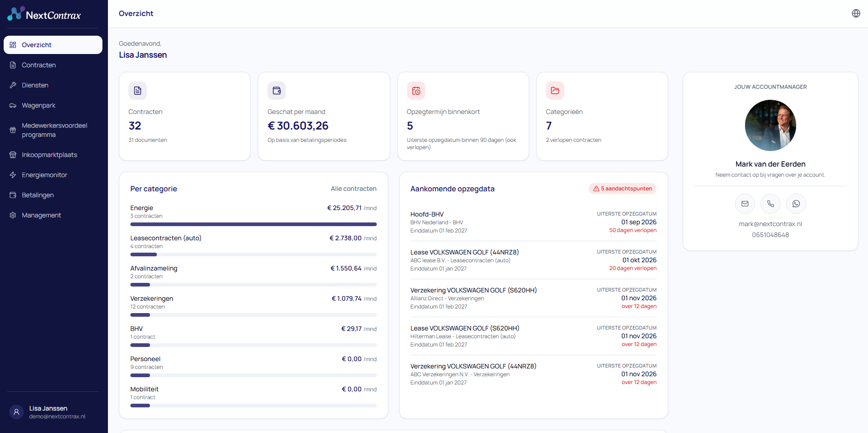Click phone number 0651048648
868x433 pixels.
point(770,235)
